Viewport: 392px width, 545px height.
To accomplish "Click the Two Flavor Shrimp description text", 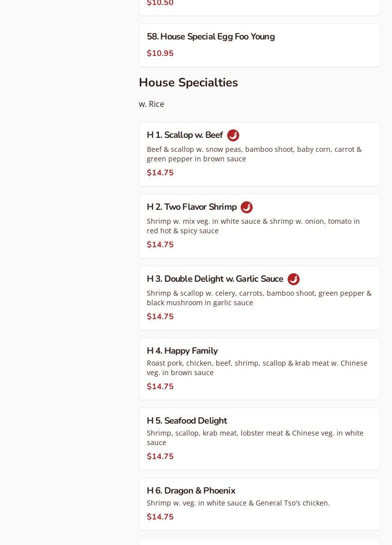I will (x=253, y=226).
